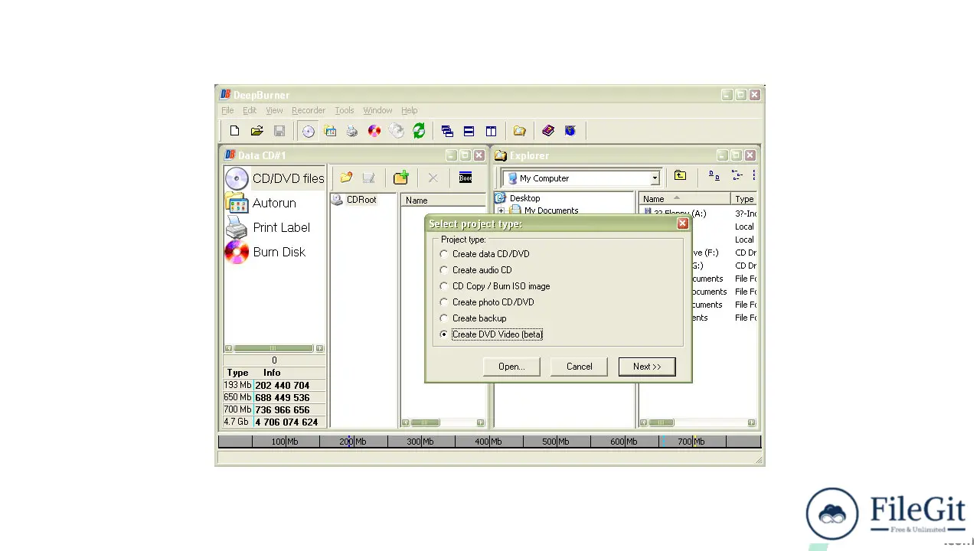The width and height of the screenshot is (980, 551).
Task: Click the sidebar horizontal scrollbar in Data CD
Action: click(x=274, y=348)
